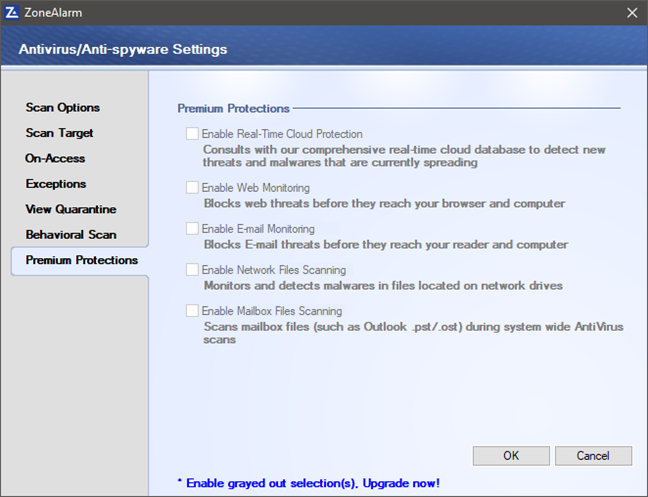This screenshot has width=648, height=497.
Task: Confirm settings with the OK button
Action: click(x=511, y=456)
